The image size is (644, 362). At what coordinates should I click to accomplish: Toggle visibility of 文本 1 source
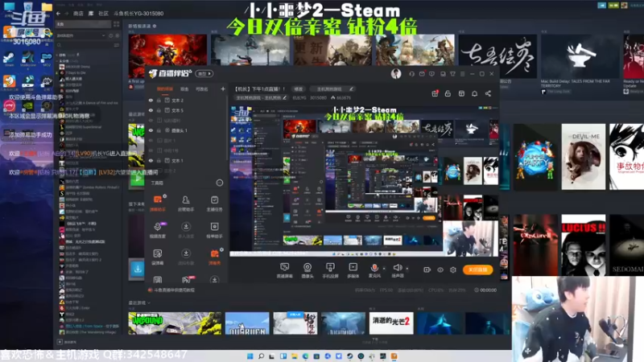[x=151, y=160]
